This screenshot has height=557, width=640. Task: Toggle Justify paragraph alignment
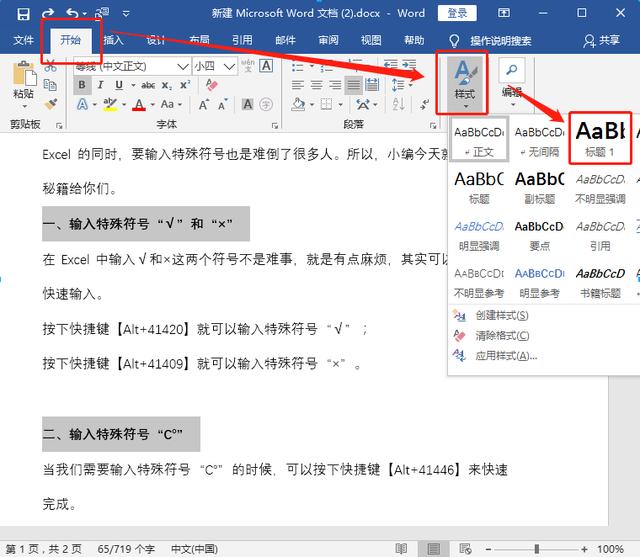[354, 85]
